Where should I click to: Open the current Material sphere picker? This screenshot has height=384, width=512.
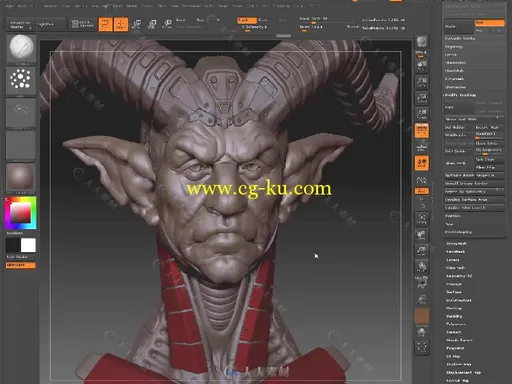21,177
